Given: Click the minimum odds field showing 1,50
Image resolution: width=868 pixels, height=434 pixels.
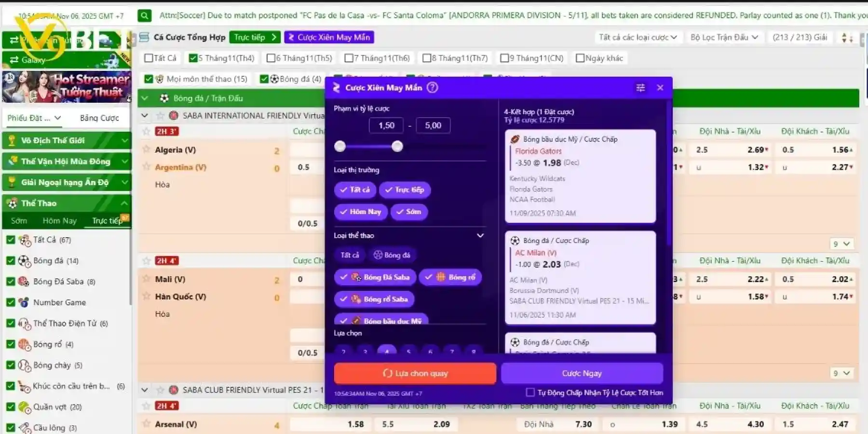Looking at the screenshot, I should (386, 125).
